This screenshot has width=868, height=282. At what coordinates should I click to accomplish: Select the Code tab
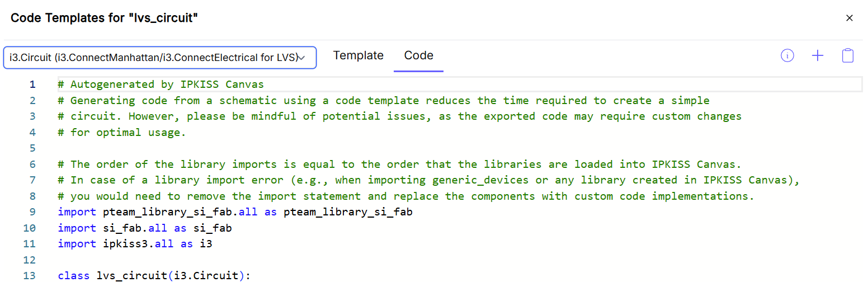click(x=418, y=55)
